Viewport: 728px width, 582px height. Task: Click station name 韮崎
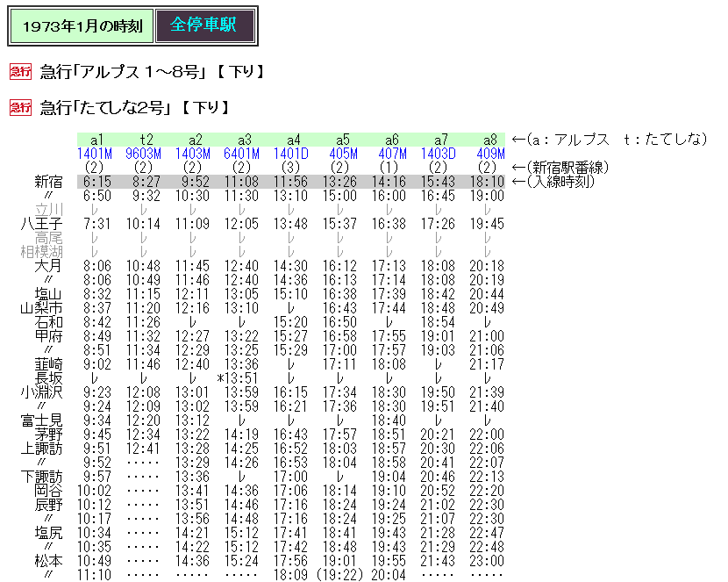click(48, 364)
